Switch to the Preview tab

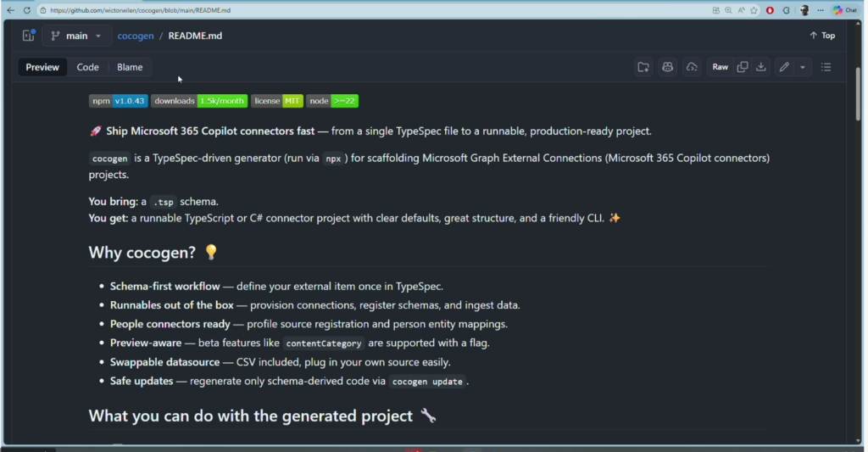(42, 67)
